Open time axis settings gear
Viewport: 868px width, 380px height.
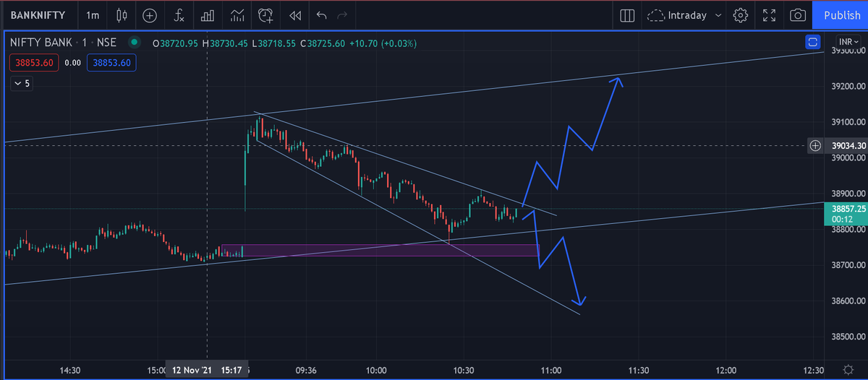pos(848,369)
